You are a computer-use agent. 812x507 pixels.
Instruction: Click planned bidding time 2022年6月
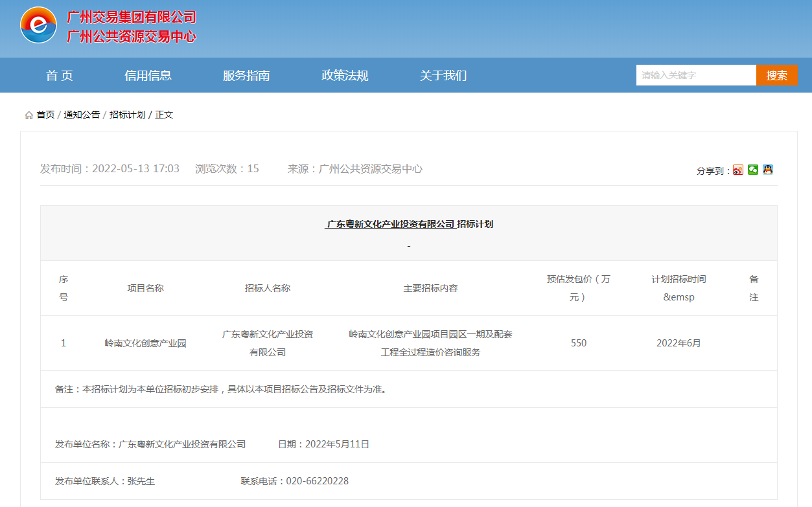tap(679, 343)
